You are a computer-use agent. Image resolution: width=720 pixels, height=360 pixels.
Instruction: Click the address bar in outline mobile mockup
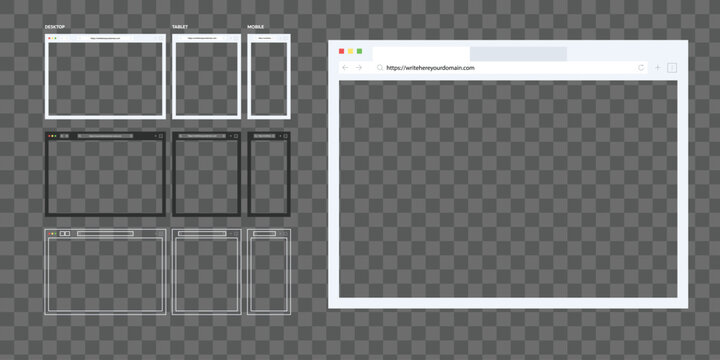pos(264,234)
